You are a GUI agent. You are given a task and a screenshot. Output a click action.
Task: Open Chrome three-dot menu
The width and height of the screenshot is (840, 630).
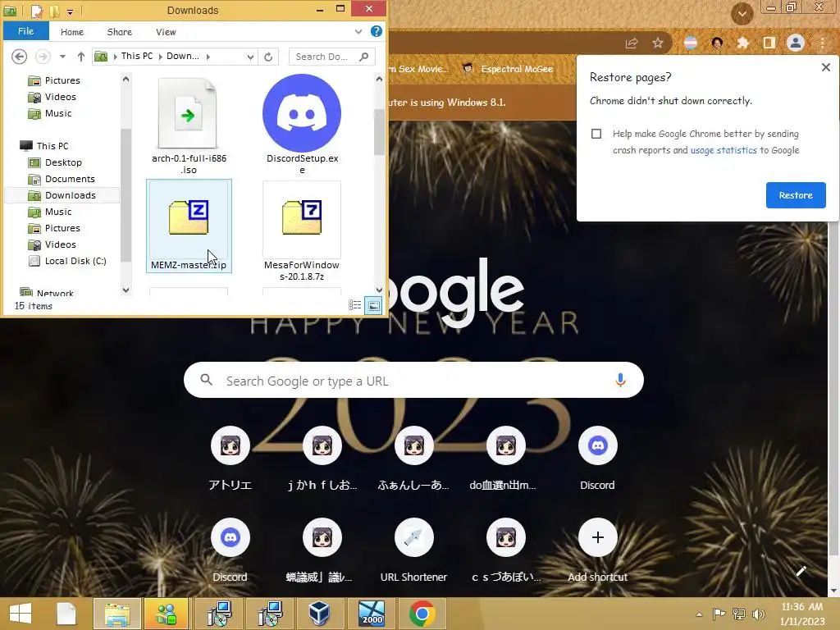click(822, 43)
